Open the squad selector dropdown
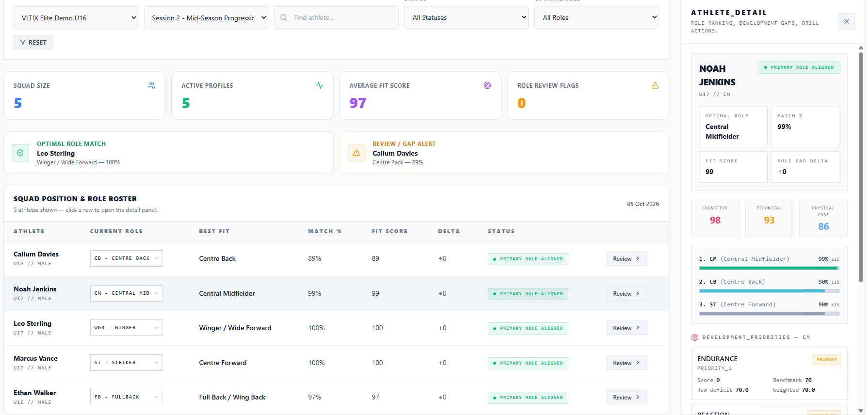 [x=76, y=17]
